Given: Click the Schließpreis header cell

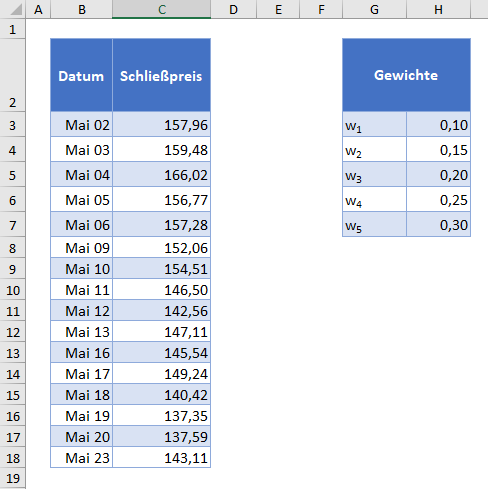Looking at the screenshot, I should [x=162, y=75].
